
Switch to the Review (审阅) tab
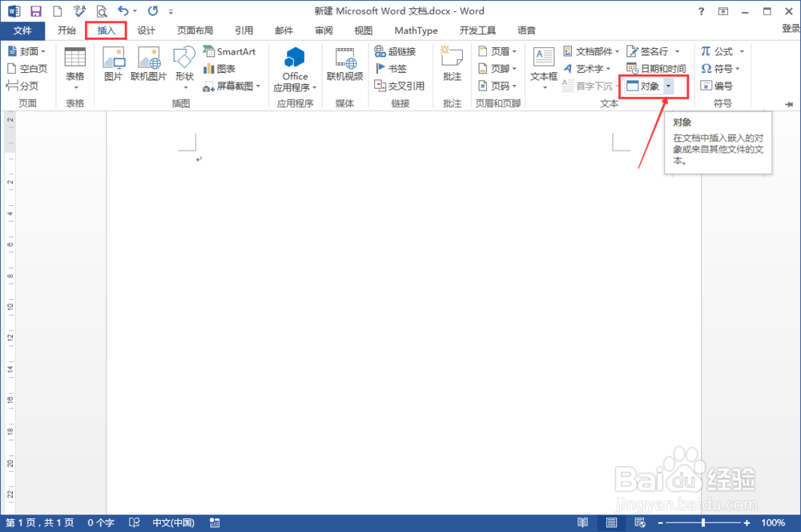point(324,30)
